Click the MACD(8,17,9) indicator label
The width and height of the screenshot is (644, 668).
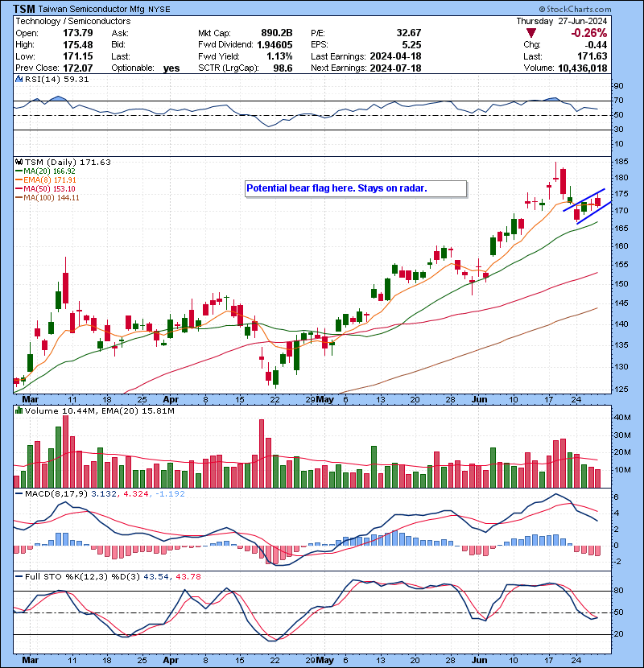pyautogui.click(x=56, y=494)
